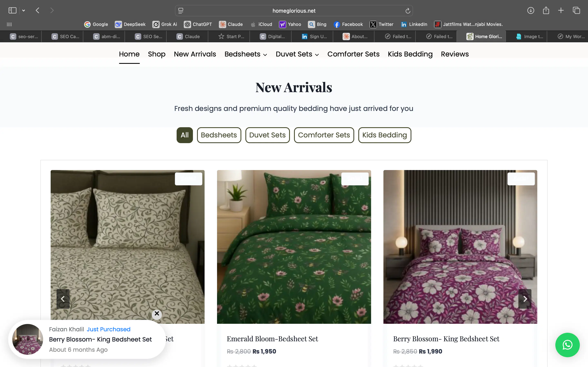Open the sidebar options dropdown chevron
Image resolution: width=588 pixels, height=367 pixels.
(x=23, y=10)
